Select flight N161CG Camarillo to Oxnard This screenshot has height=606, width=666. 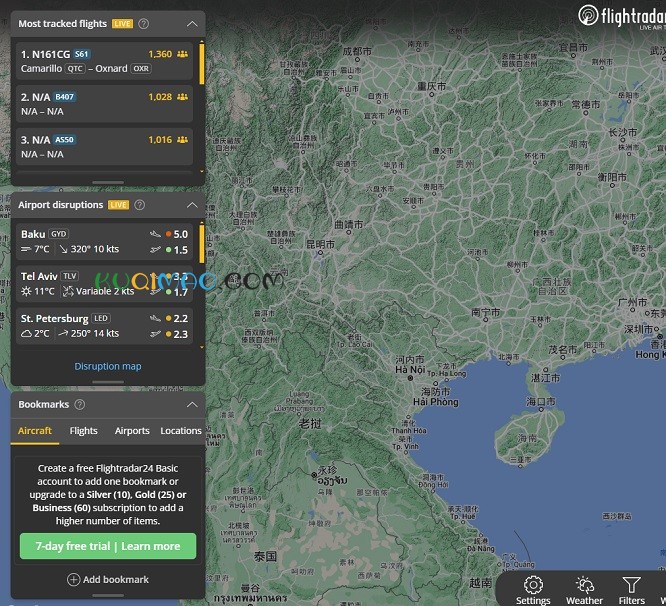(104, 61)
